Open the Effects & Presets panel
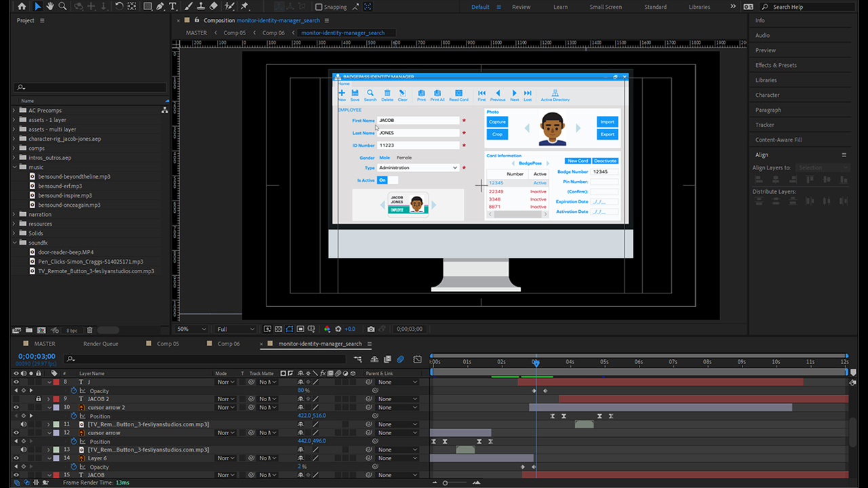This screenshot has width=868, height=488. pyautogui.click(x=776, y=65)
